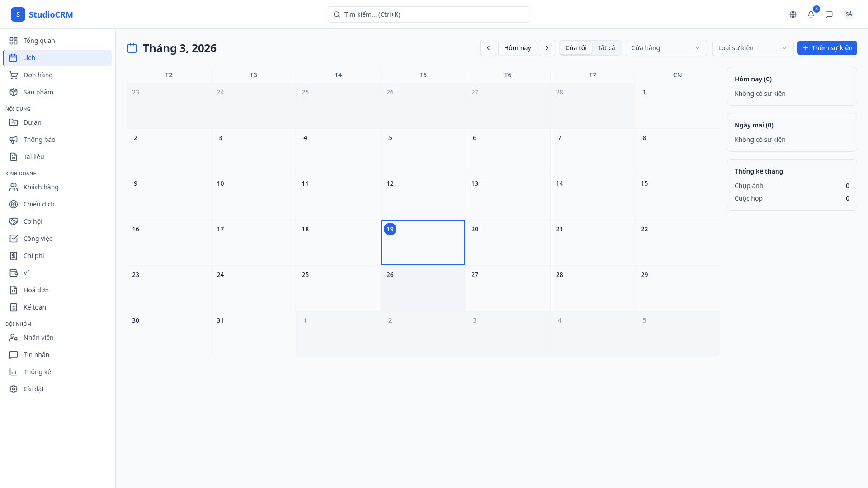Open the notifications bell icon
This screenshot has height=488, width=868.
tap(811, 14)
